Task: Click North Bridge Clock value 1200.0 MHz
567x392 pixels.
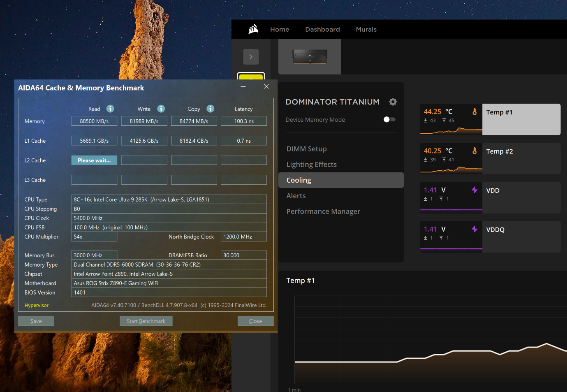Action: pyautogui.click(x=244, y=237)
